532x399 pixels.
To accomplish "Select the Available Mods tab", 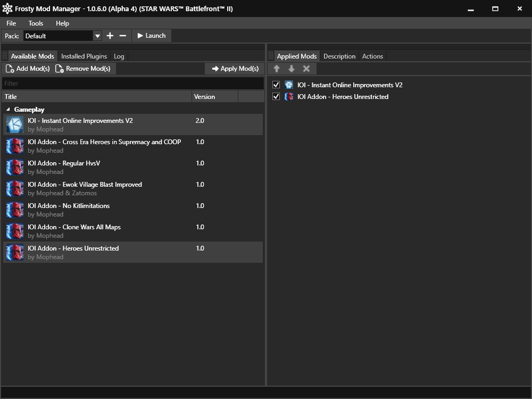I will coord(32,56).
